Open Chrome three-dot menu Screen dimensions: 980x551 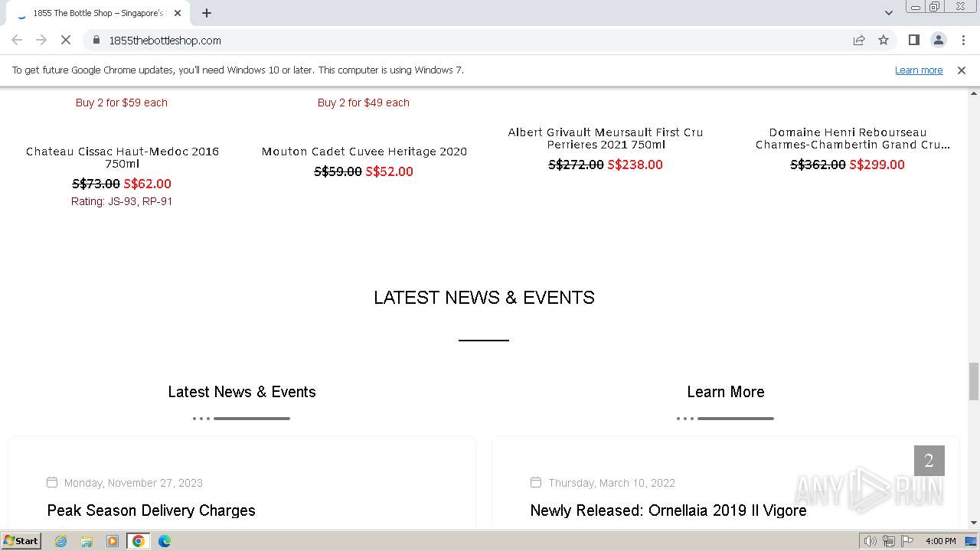963,40
